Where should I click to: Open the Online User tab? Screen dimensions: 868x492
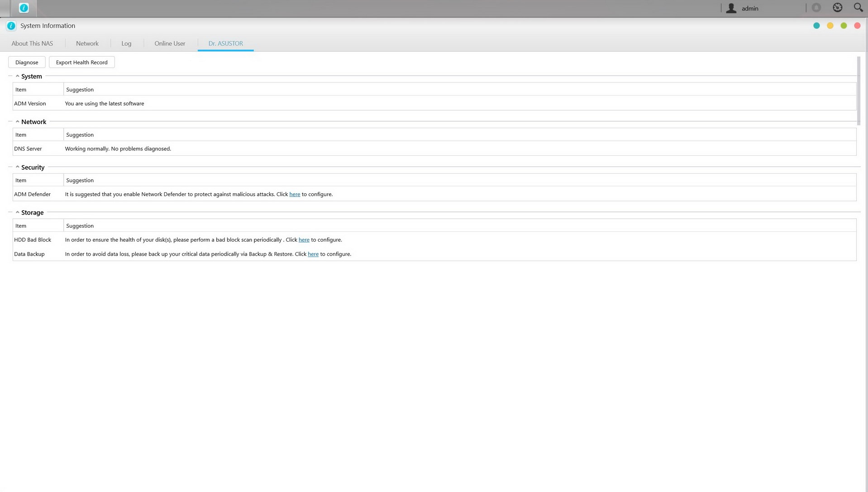[x=170, y=43]
